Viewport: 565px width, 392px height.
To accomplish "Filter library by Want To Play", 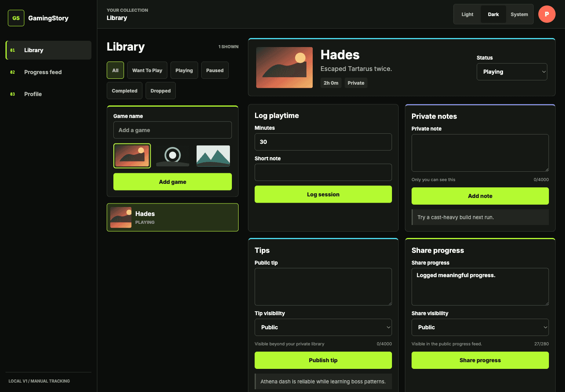I will pyautogui.click(x=147, y=71).
